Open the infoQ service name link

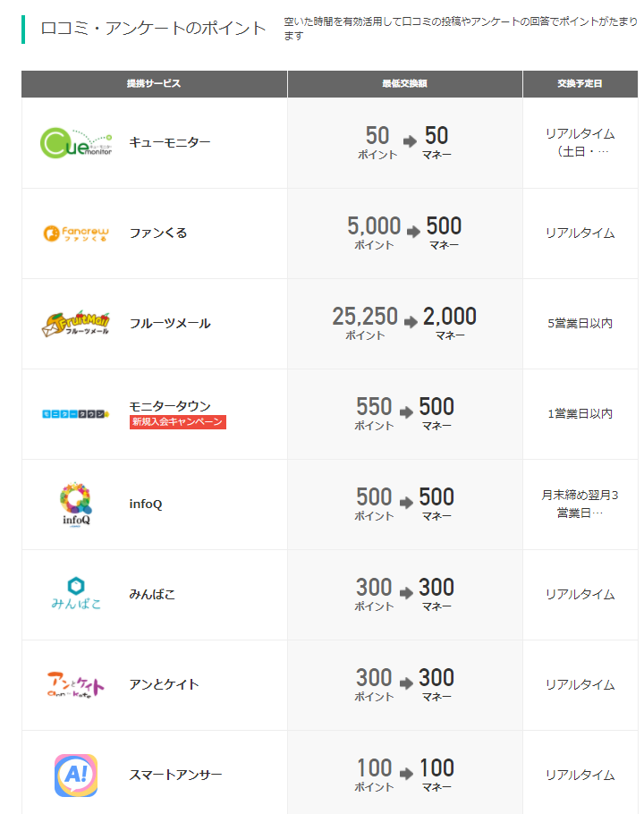point(146,504)
